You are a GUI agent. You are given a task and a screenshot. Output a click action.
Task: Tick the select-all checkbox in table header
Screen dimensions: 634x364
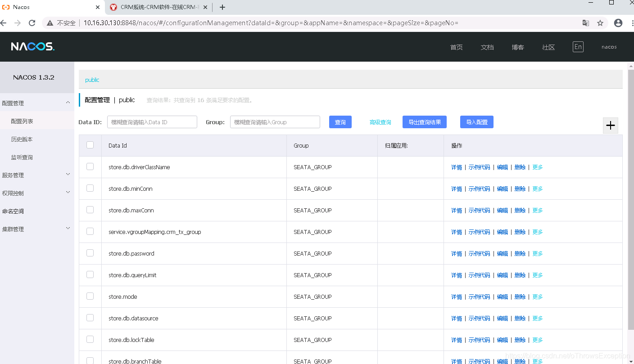coord(90,145)
